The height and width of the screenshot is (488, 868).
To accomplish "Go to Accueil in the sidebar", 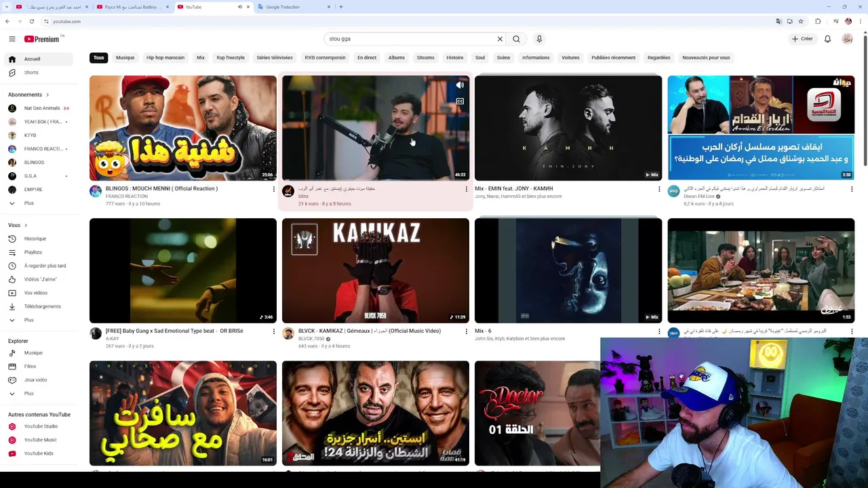I will (38, 59).
